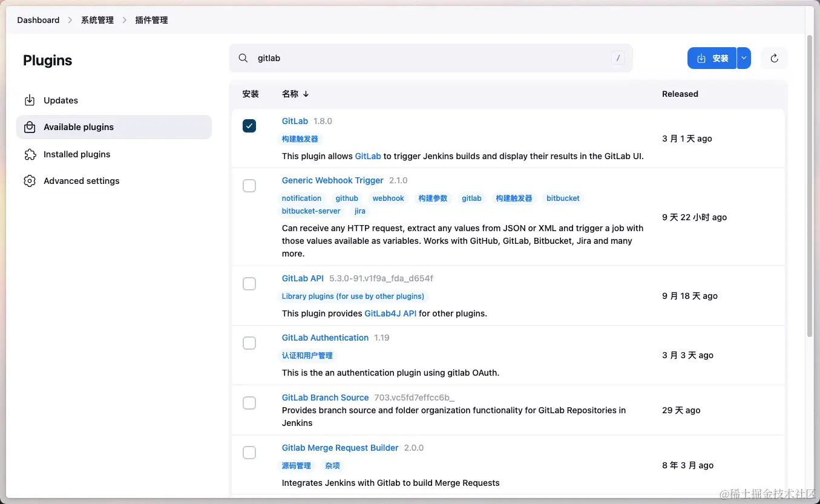This screenshot has height=504, width=820.
Task: Click the Installed plugins puzzle icon
Action: point(30,154)
